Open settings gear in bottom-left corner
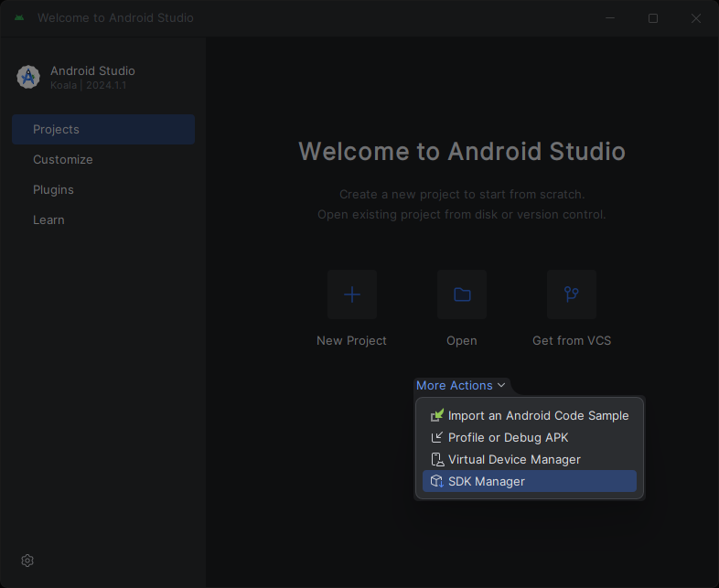This screenshot has height=588, width=719. pos(27,561)
